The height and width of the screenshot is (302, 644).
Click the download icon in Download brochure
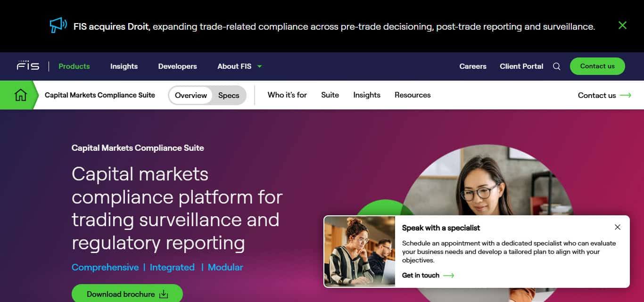click(164, 294)
